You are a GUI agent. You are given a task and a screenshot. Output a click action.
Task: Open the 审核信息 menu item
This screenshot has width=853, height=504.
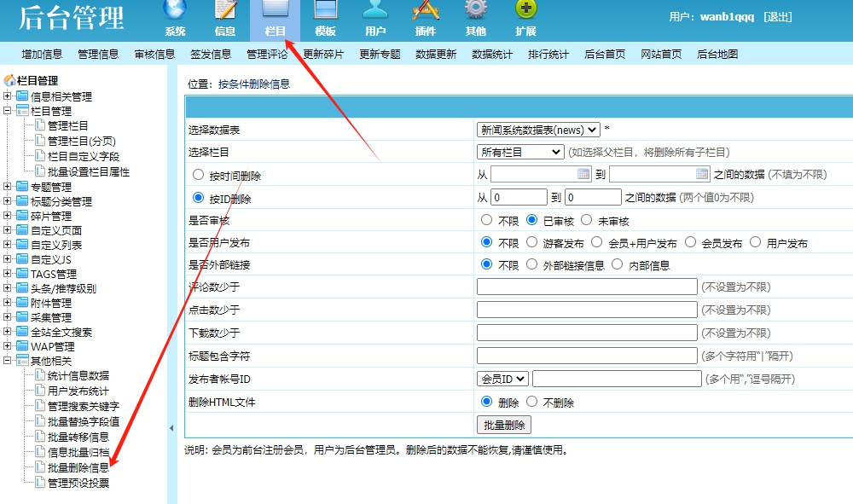coord(154,54)
